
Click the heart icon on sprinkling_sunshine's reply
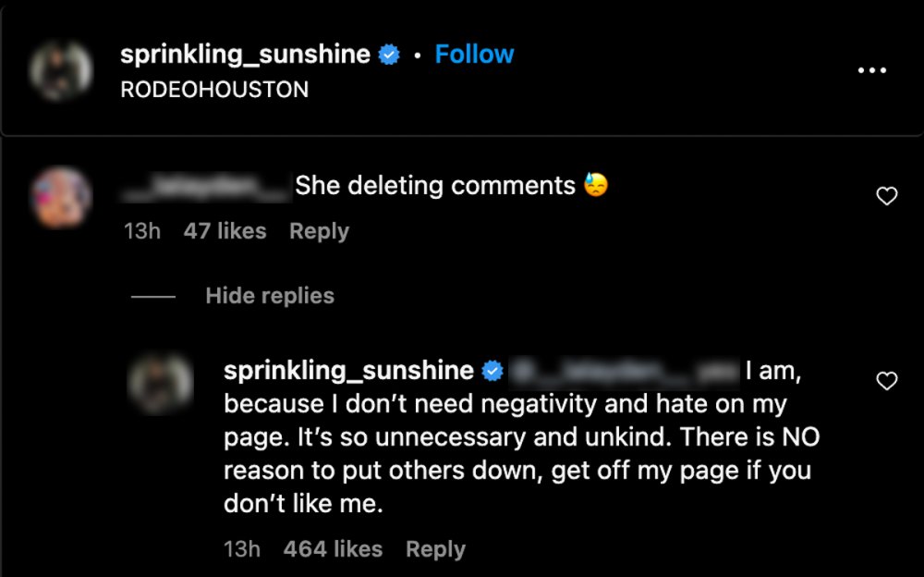886,381
